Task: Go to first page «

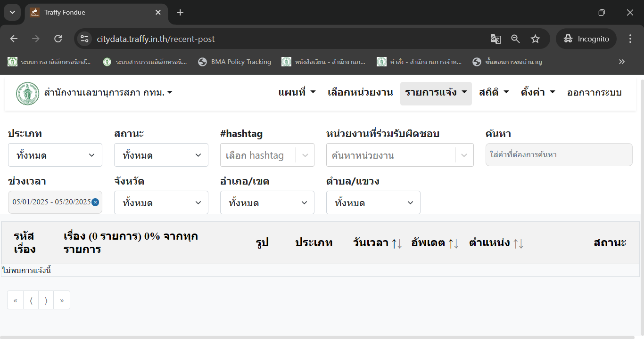Action: pyautogui.click(x=16, y=300)
